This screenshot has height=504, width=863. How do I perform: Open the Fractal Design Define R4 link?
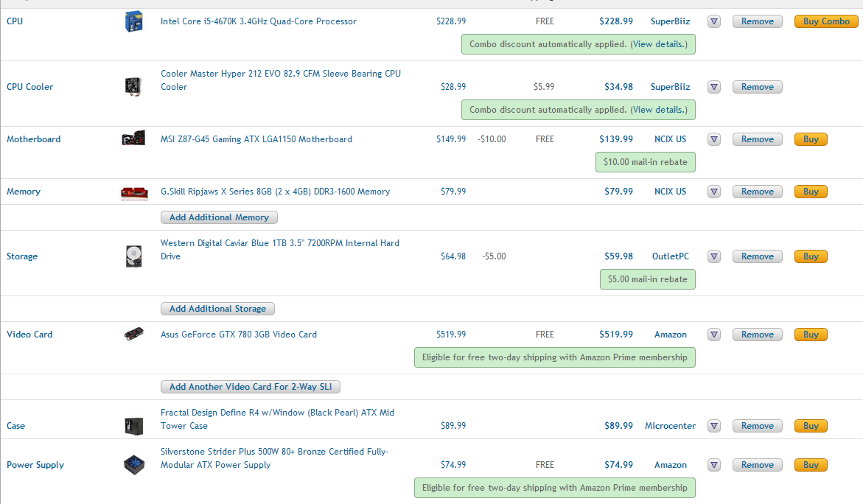[277, 419]
